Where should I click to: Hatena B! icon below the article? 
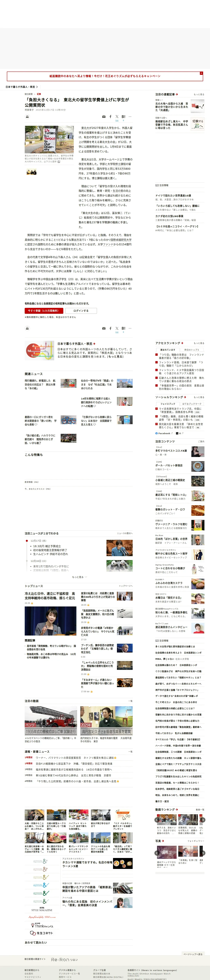tap(123, 328)
